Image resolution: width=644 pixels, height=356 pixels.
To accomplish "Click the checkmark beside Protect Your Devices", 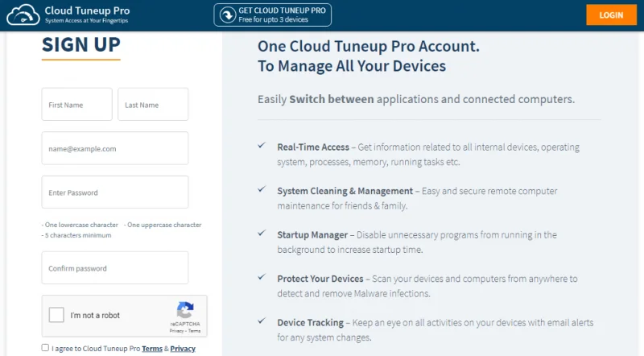I will 262,277.
